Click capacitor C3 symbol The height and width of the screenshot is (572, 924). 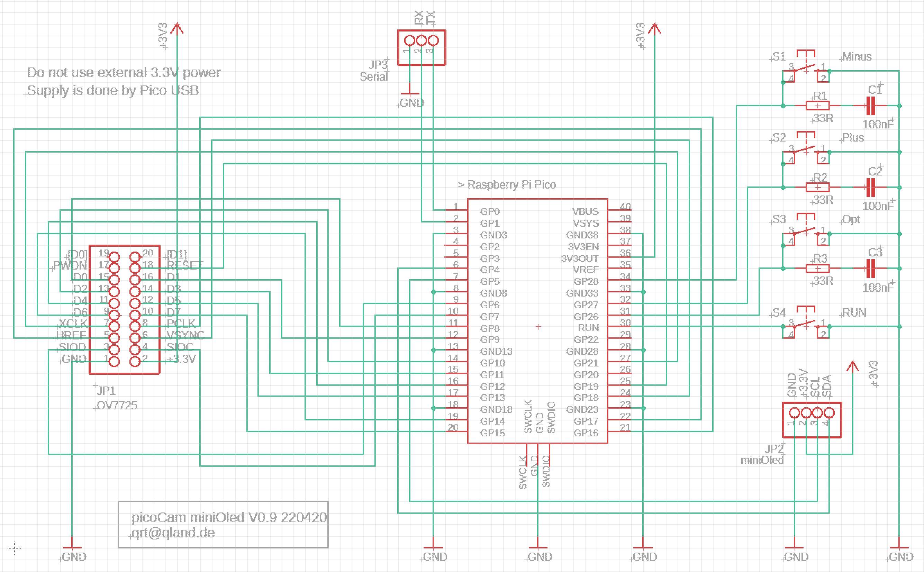point(870,268)
